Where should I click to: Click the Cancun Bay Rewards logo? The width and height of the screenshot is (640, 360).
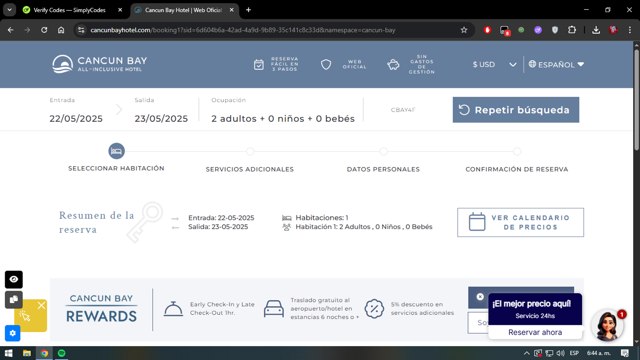[101, 309]
